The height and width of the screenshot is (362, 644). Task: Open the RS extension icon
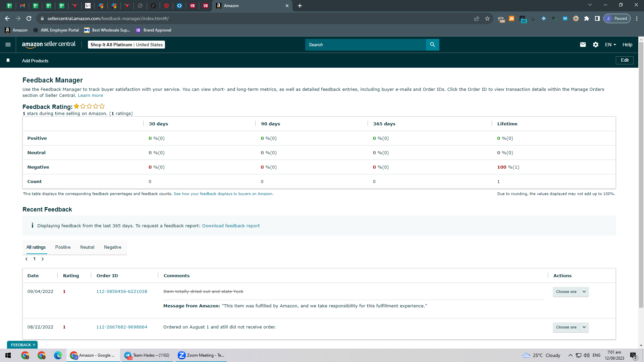(554, 18)
